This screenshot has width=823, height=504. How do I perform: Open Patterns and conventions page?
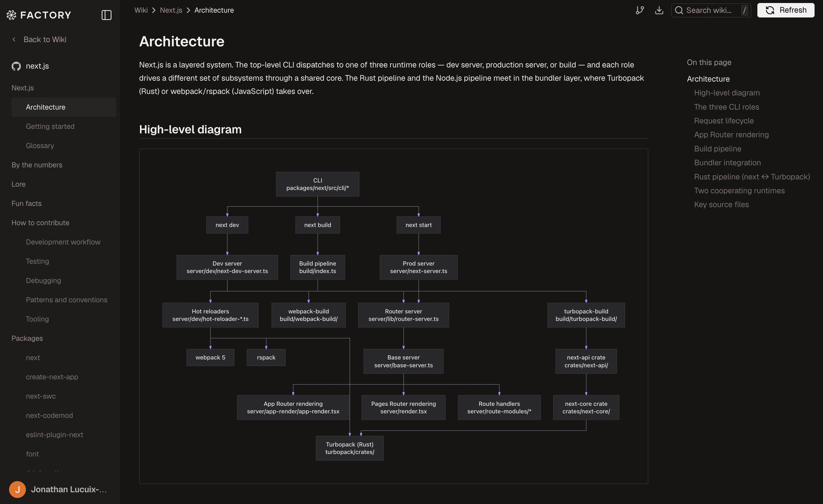(67, 300)
